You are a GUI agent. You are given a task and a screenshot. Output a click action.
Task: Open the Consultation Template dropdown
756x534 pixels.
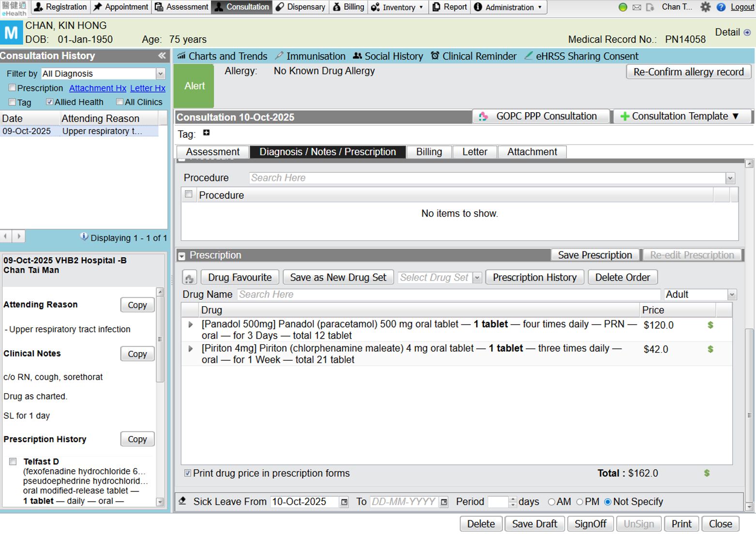pyautogui.click(x=682, y=117)
